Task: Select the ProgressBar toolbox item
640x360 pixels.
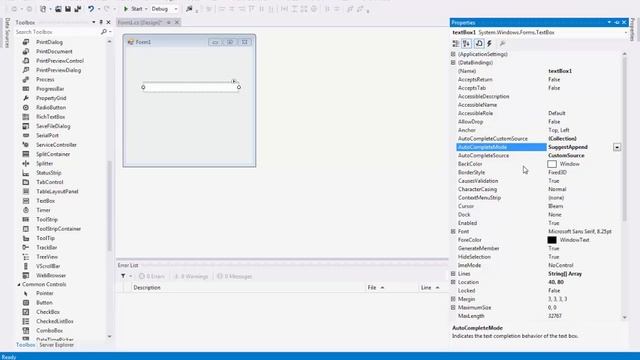Action: 50,89
